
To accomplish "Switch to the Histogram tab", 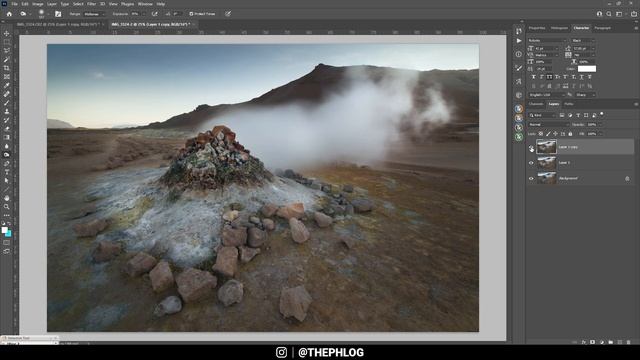I will click(559, 28).
